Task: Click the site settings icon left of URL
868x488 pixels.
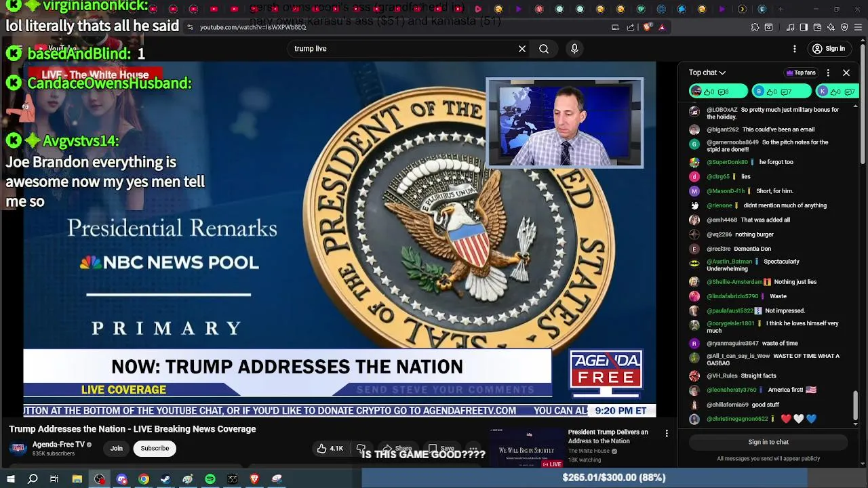Action: pyautogui.click(x=191, y=27)
